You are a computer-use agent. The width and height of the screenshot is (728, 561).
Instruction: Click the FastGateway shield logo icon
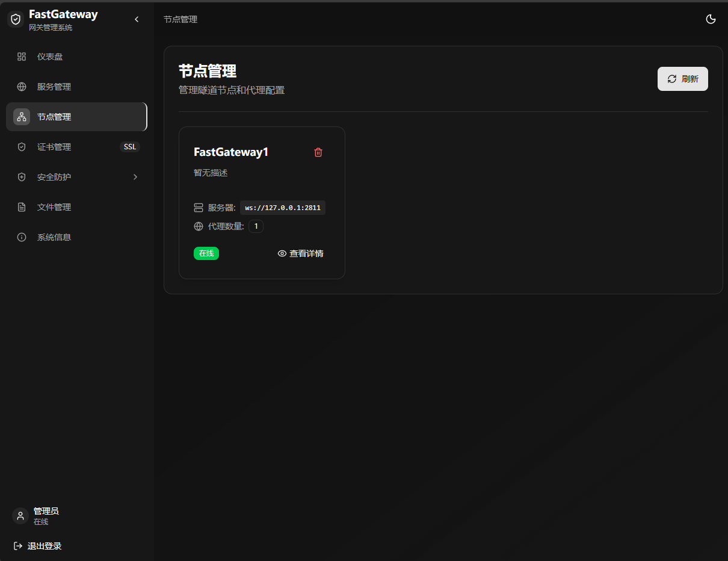click(16, 19)
